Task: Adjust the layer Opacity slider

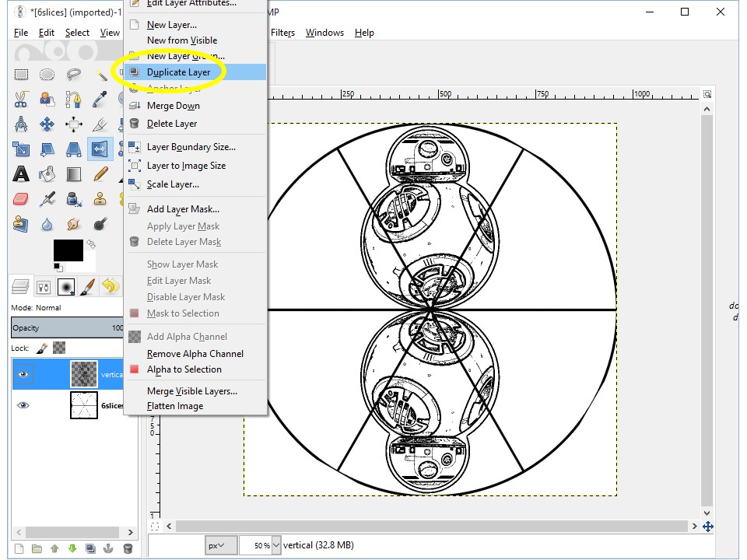Action: click(x=68, y=327)
